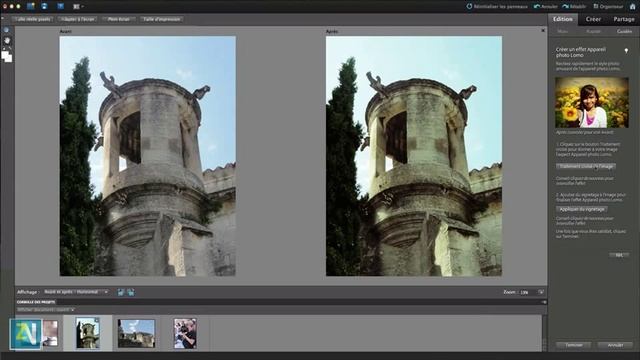Open the foreground/background color swatches
The height and width of the screenshot is (360, 640).
7,56
